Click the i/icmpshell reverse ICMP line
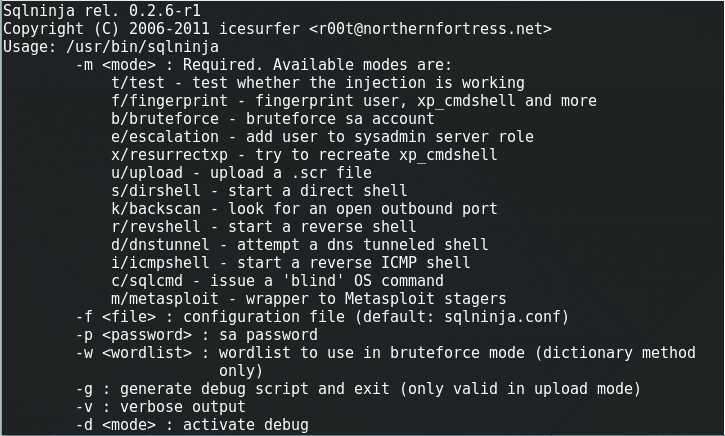Viewport: 725px width, 436px height. (286, 263)
